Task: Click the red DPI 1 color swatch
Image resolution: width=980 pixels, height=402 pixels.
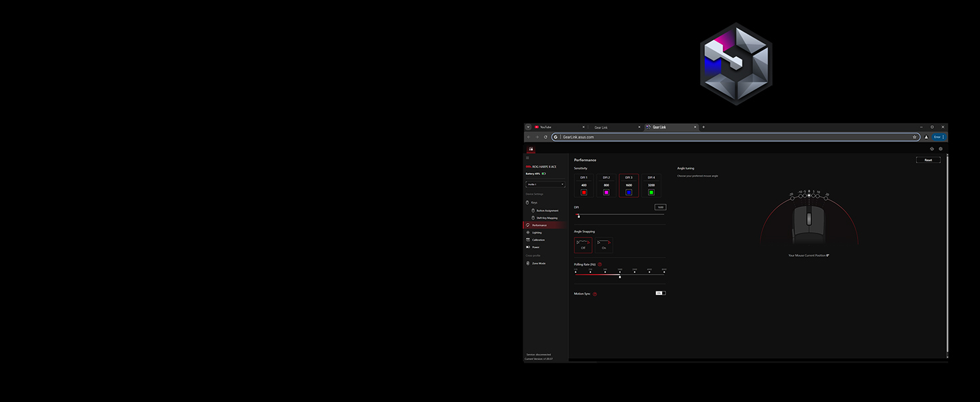Action: pos(583,192)
